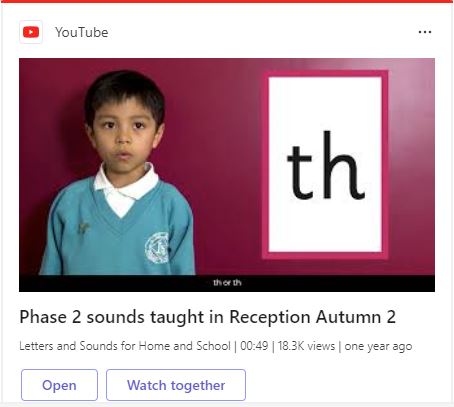The image size is (454, 407).
Task: Click the red YouTube logo icon
Action: 31,32
